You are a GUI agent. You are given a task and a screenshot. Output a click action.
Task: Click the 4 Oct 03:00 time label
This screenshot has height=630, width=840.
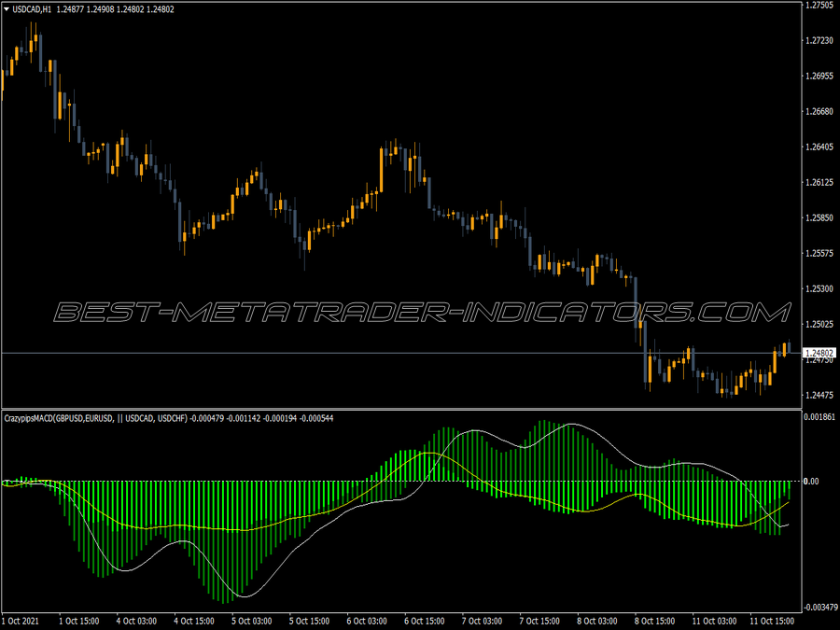[136, 621]
